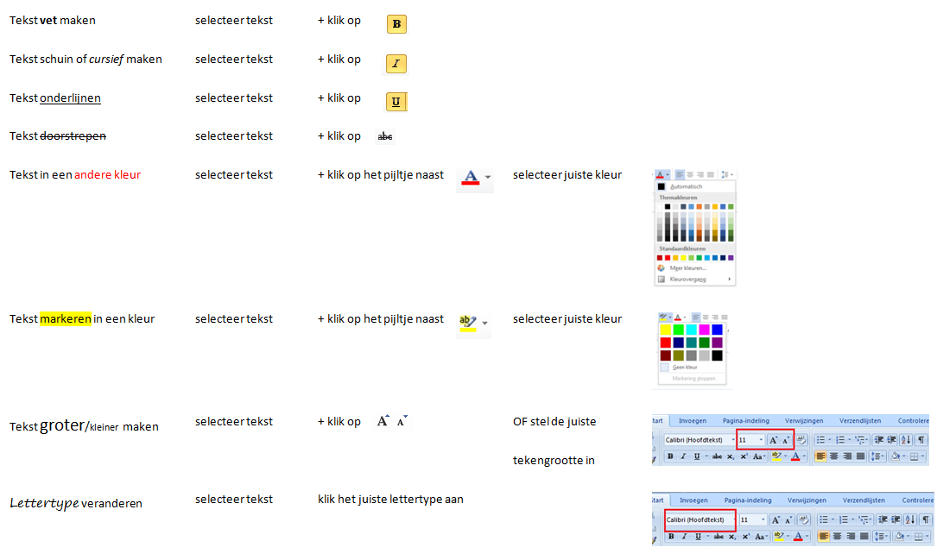This screenshot has height=560, width=937.
Task: Click justify in the Lettertype row's ribbon
Action: pyautogui.click(x=864, y=537)
